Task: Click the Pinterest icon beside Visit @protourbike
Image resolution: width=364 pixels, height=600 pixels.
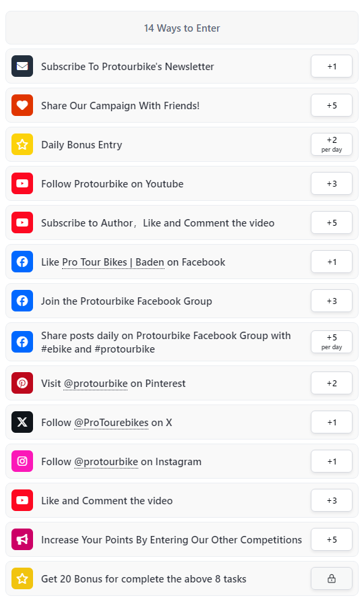Action: coord(22,383)
